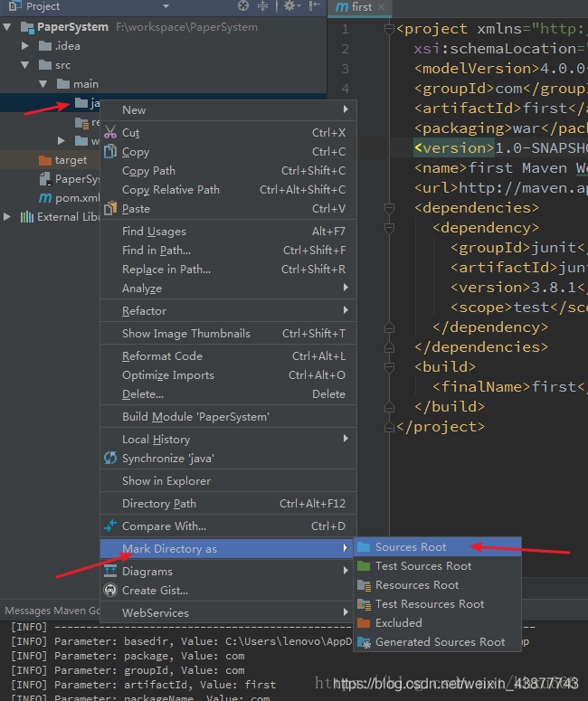Fold the <dependencies> gutter marker

pyautogui.click(x=389, y=208)
